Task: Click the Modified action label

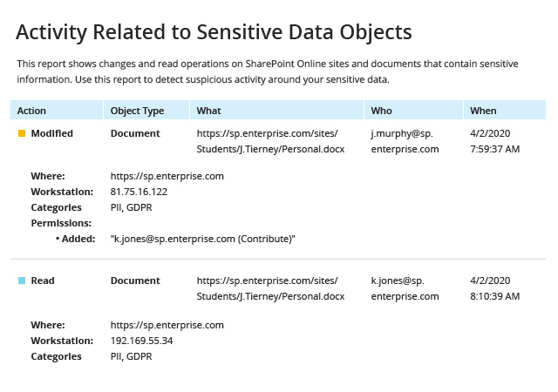Action: 52,133
